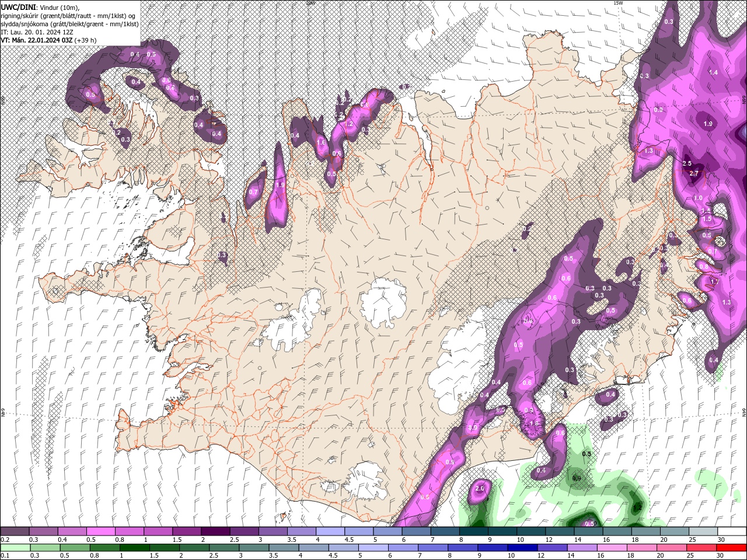Viewport: 747px width, 560px height.
Task: Click the bright red 30 swatch on the rainfall scale
Action: click(x=731, y=548)
